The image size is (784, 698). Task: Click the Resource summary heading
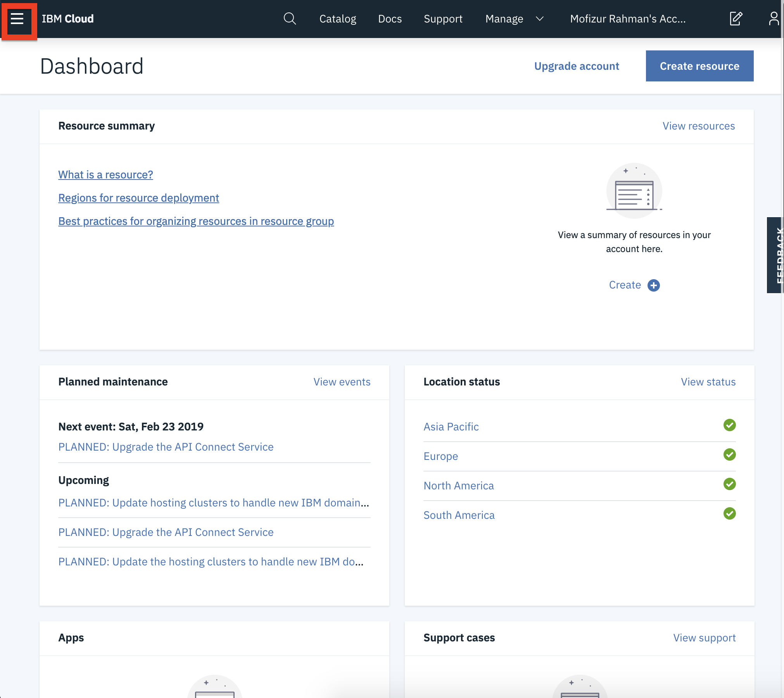click(107, 126)
